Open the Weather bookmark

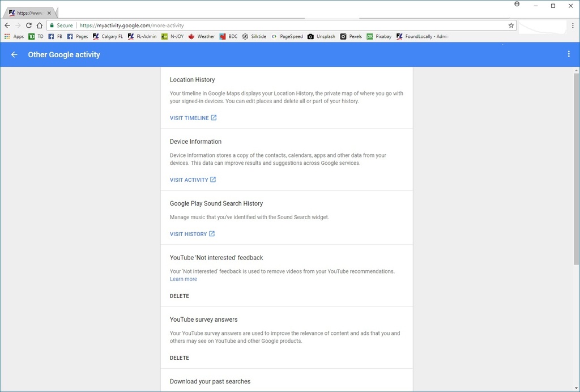[202, 37]
